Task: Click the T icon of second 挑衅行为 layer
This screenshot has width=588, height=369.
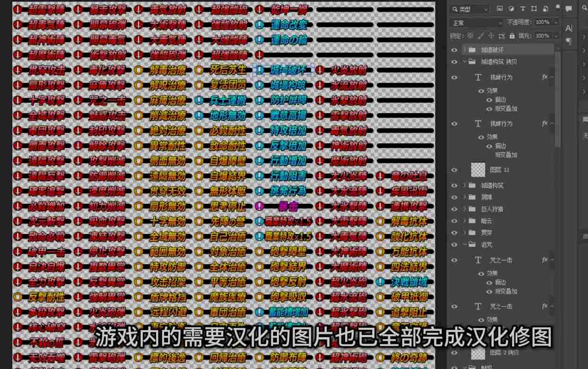Action: [x=478, y=124]
